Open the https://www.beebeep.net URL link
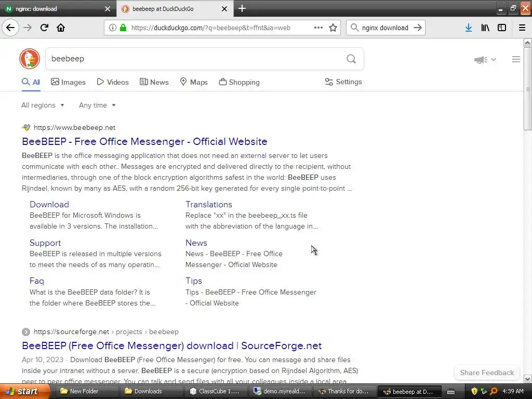Screen dimensions: 532x399 (75, 128)
